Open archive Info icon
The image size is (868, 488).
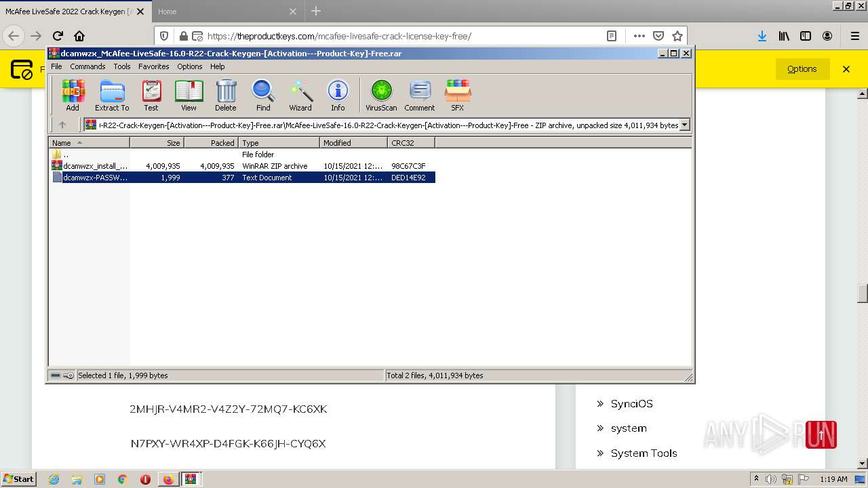click(x=338, y=95)
